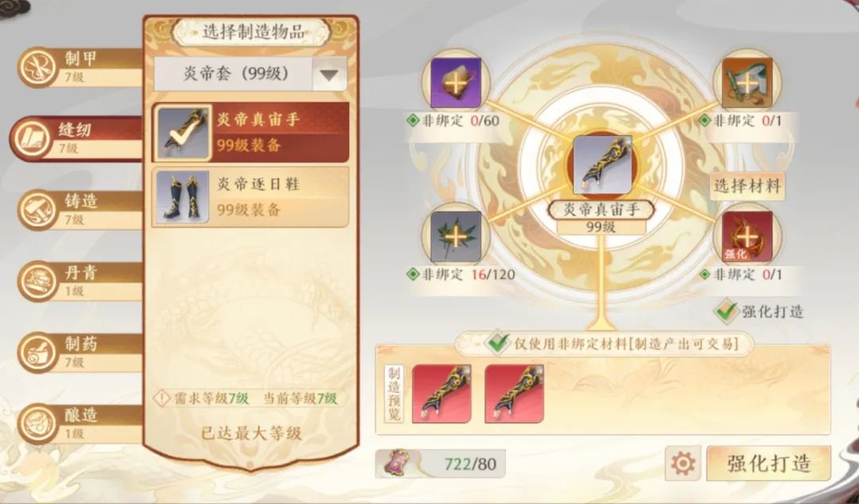Add the green leaf material slot
The width and height of the screenshot is (859, 504).
click(x=456, y=237)
